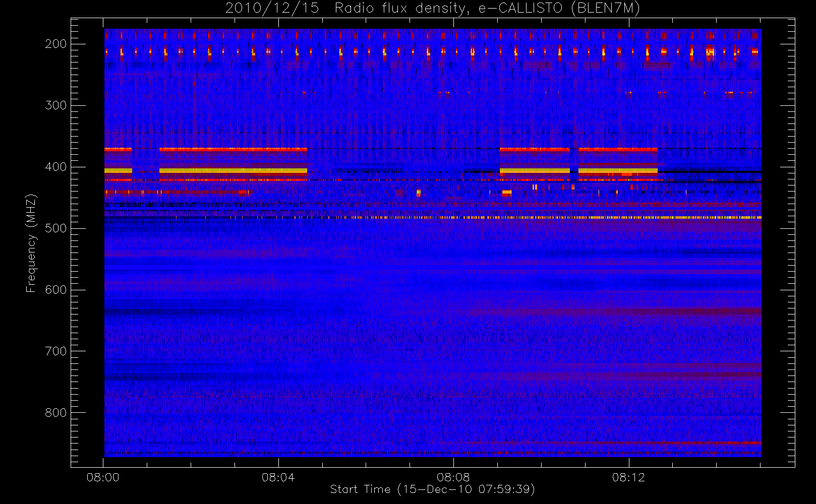Click the 'Frequency (MHz)' y-axis label

(31, 243)
